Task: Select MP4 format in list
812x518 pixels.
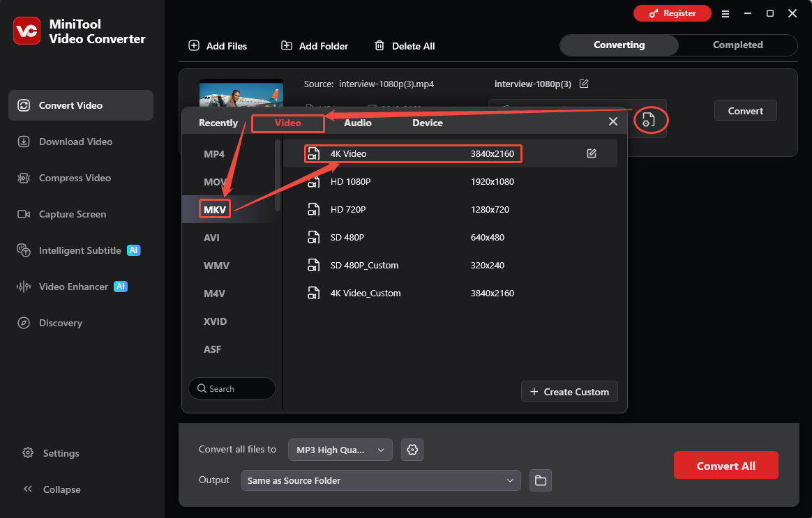Action: tap(214, 154)
